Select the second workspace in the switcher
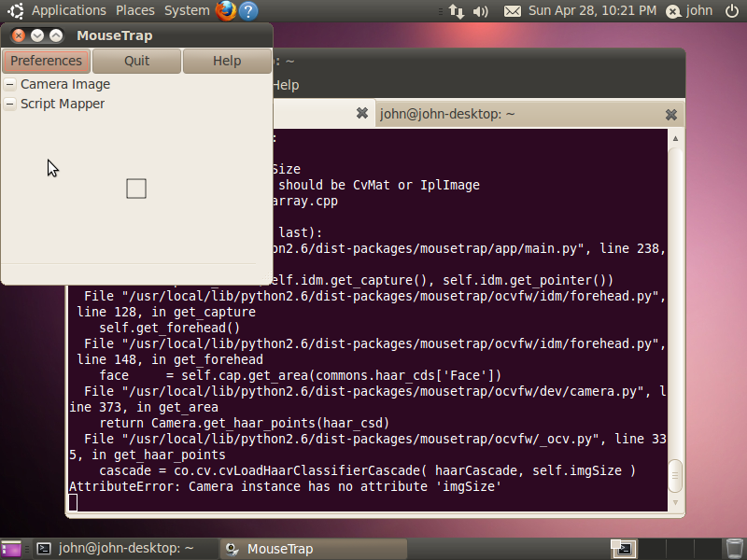The height and width of the screenshot is (560, 747). (651, 549)
